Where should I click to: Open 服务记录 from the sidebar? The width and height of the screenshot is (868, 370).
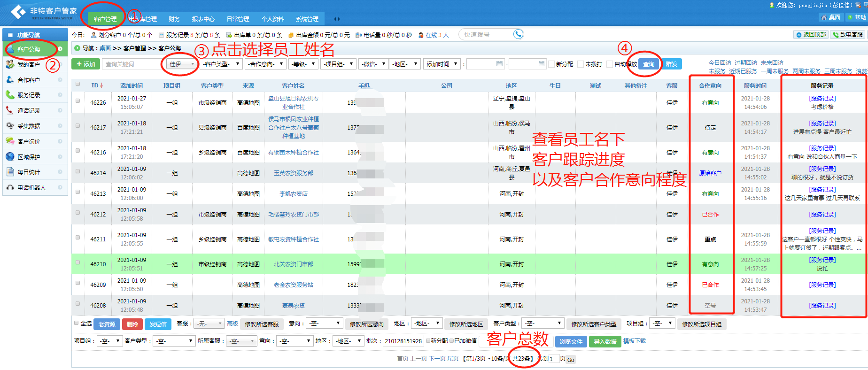[x=29, y=95]
